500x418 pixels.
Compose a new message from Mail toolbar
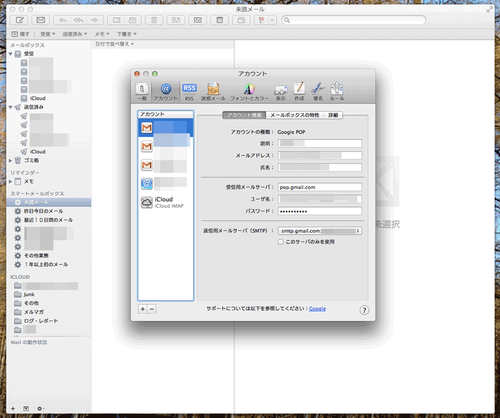point(19,20)
